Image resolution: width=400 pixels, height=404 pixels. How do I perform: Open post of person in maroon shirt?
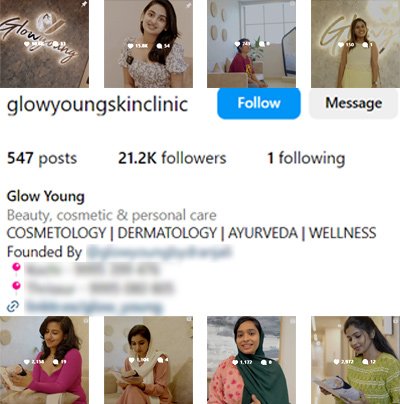[251, 44]
